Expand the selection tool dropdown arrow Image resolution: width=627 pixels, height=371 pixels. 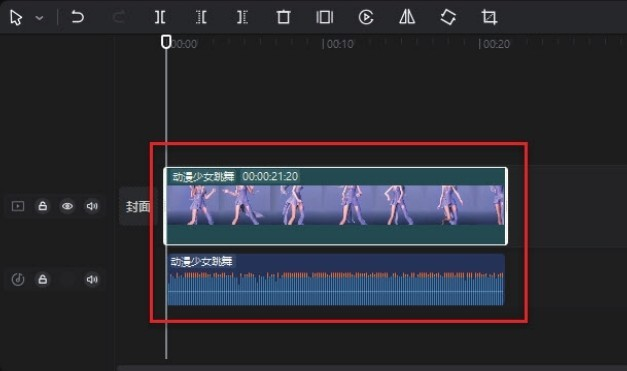click(x=39, y=18)
